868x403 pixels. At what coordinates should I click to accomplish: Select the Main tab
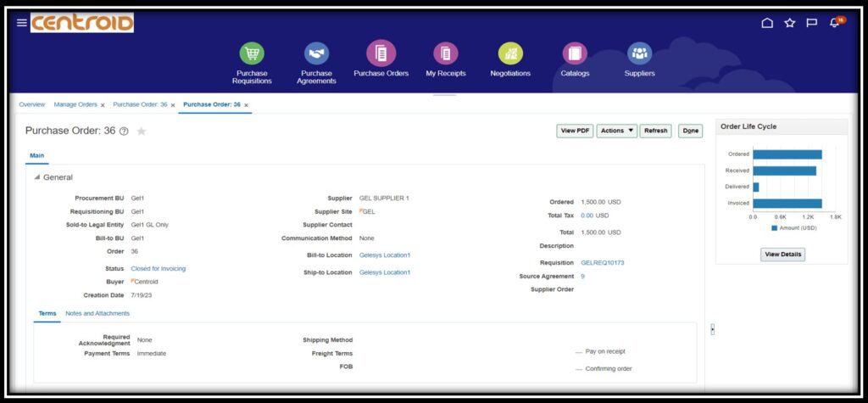(37, 156)
